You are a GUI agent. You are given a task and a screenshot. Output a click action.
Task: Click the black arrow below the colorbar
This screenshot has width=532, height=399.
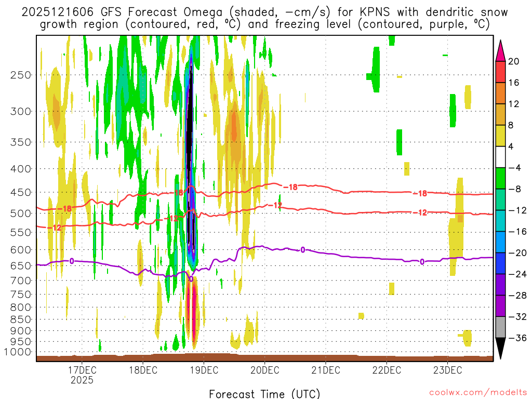click(x=500, y=348)
